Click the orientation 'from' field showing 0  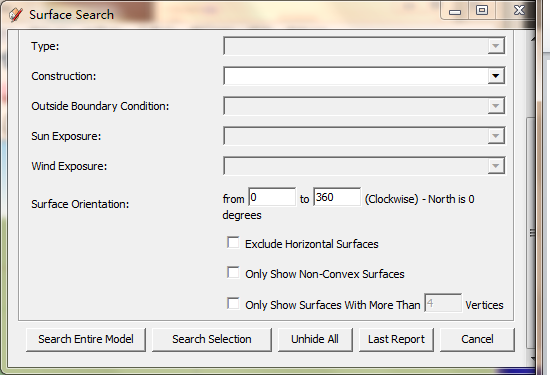click(x=272, y=197)
